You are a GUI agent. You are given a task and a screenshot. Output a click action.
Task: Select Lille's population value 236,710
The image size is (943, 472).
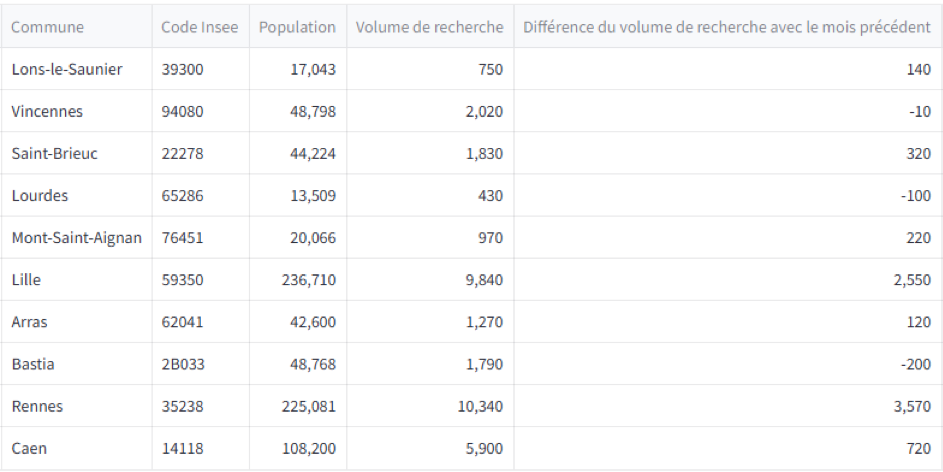[x=308, y=280]
